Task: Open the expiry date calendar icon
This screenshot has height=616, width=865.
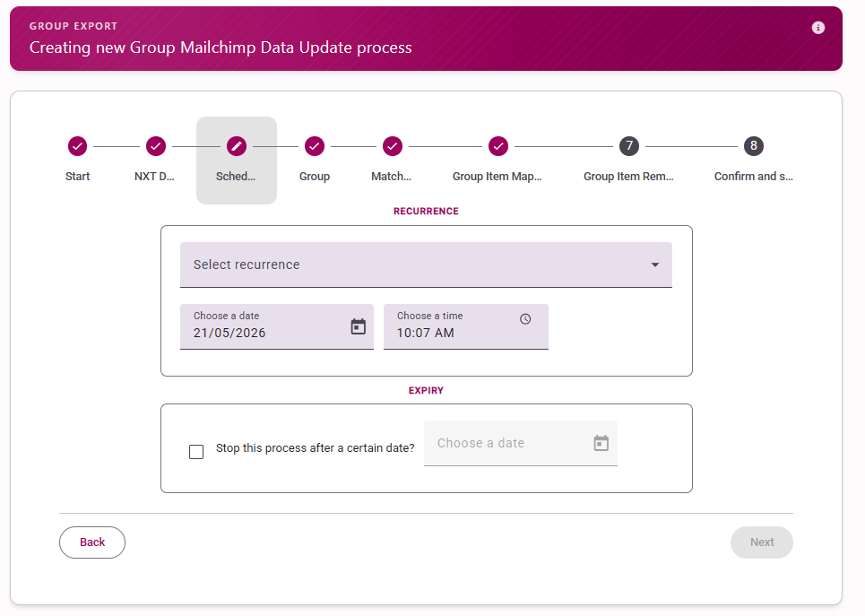Action: coord(601,443)
